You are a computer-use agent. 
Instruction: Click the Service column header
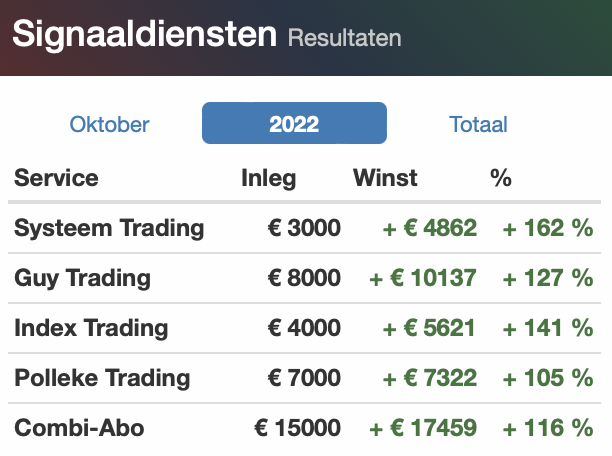tap(56, 178)
